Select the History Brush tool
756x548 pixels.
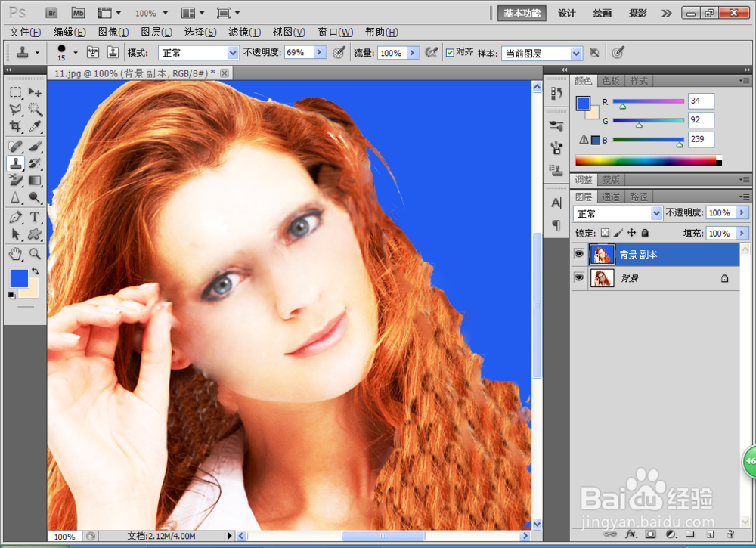[x=35, y=163]
